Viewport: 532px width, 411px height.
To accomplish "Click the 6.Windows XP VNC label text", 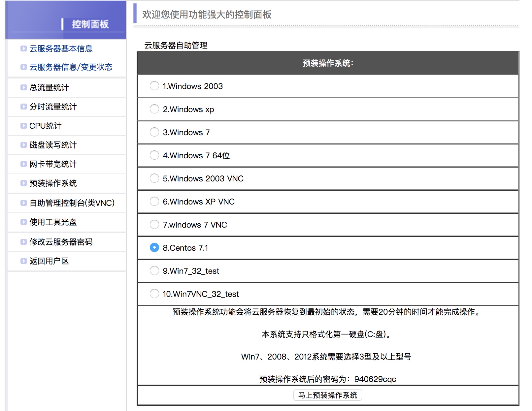I will [199, 202].
